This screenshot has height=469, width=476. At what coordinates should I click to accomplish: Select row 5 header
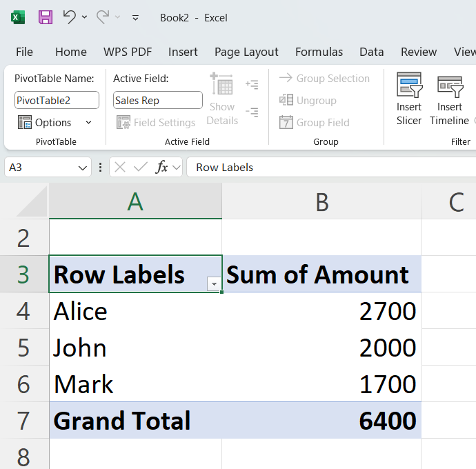tap(23, 348)
